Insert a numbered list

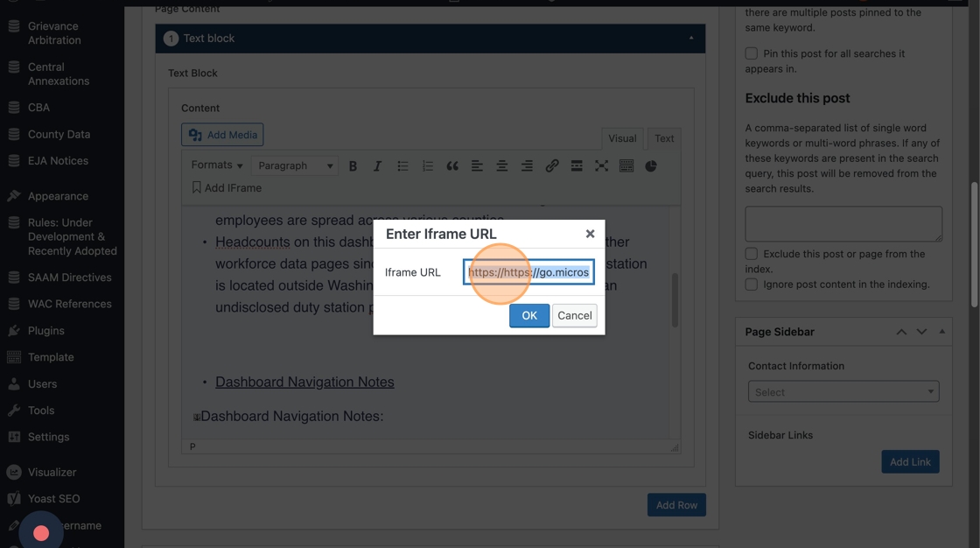428,165
